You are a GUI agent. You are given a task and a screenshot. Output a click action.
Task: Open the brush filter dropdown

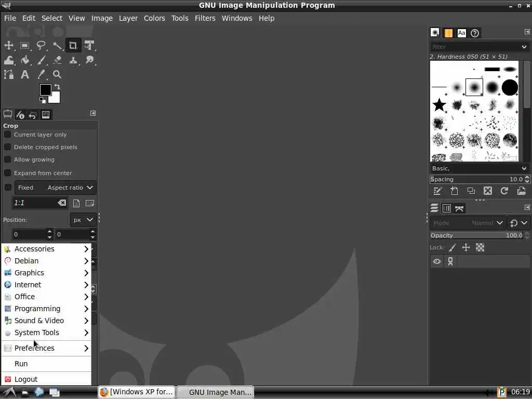(524, 47)
